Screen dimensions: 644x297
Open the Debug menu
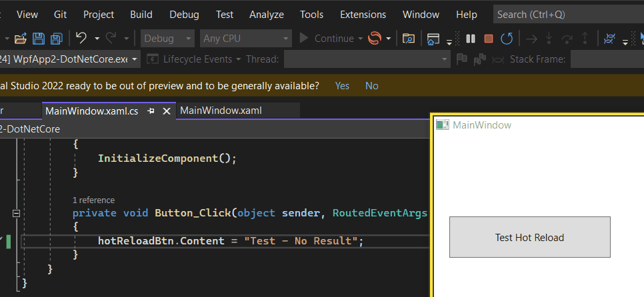[184, 15]
